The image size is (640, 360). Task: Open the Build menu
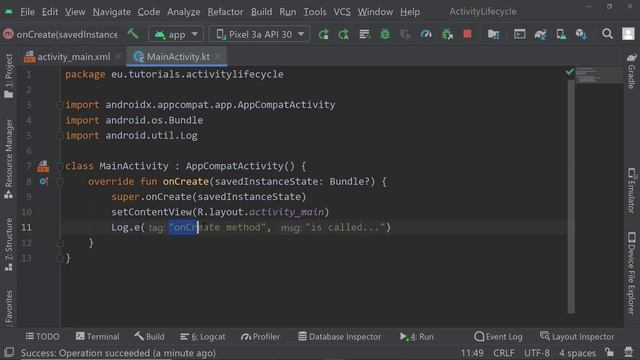click(261, 12)
